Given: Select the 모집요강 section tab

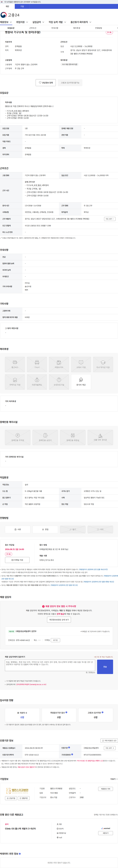Looking at the screenshot, I should [x=11, y=28].
